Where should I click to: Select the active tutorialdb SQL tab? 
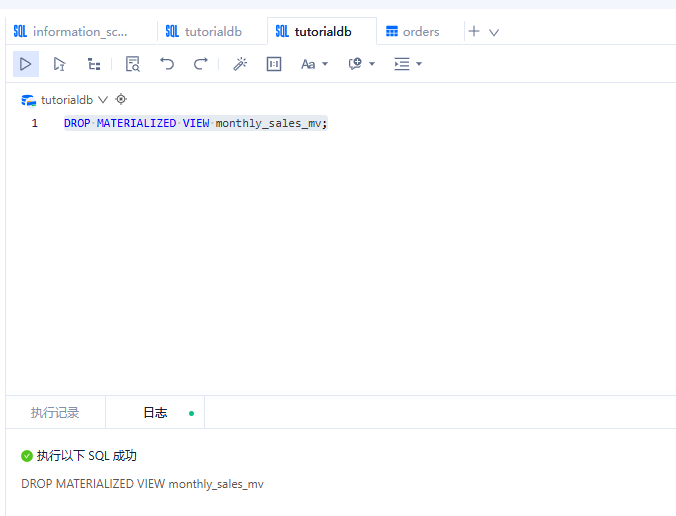click(x=322, y=31)
